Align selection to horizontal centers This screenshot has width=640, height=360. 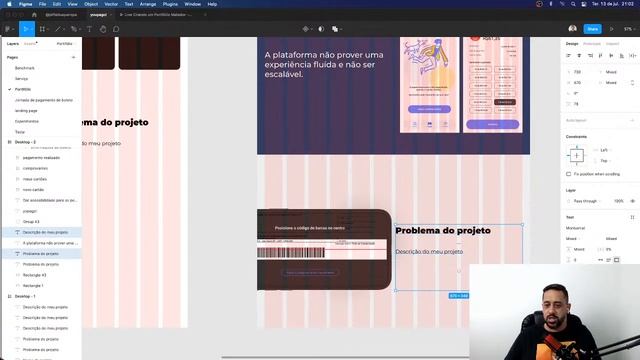579,56
